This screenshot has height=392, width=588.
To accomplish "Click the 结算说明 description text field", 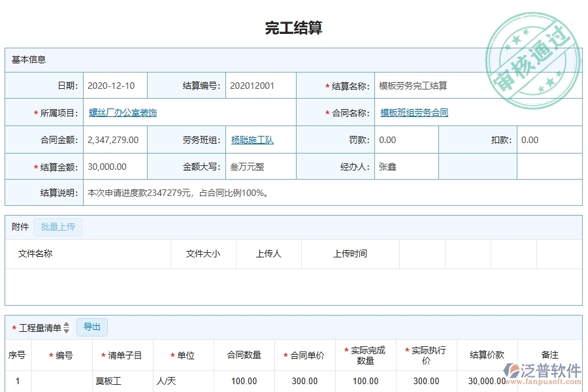I will point(196,193).
